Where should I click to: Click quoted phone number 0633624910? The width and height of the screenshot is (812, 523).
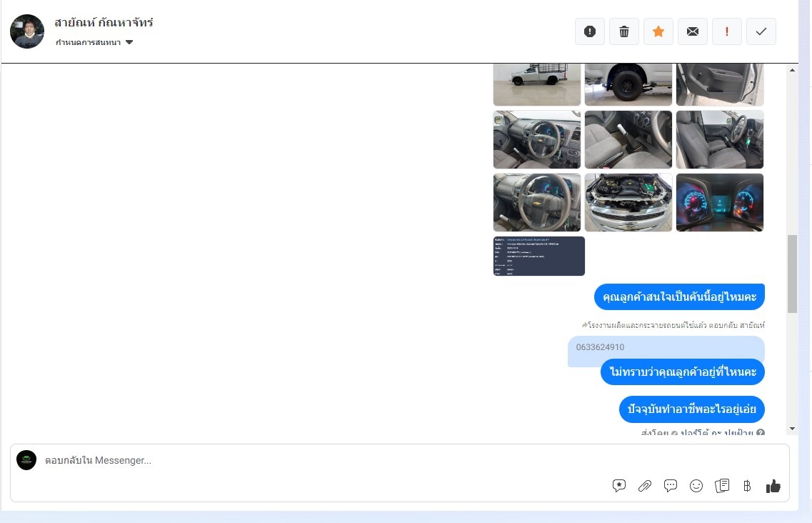click(600, 347)
